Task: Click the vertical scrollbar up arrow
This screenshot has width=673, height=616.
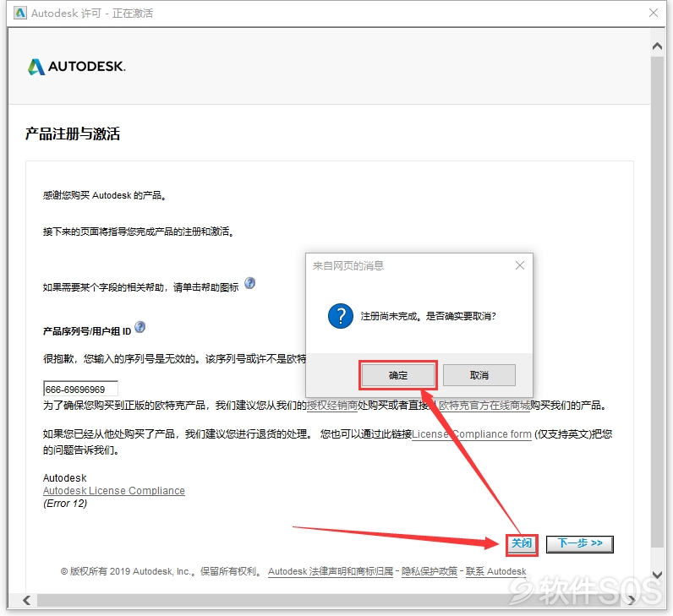Action: click(x=657, y=46)
